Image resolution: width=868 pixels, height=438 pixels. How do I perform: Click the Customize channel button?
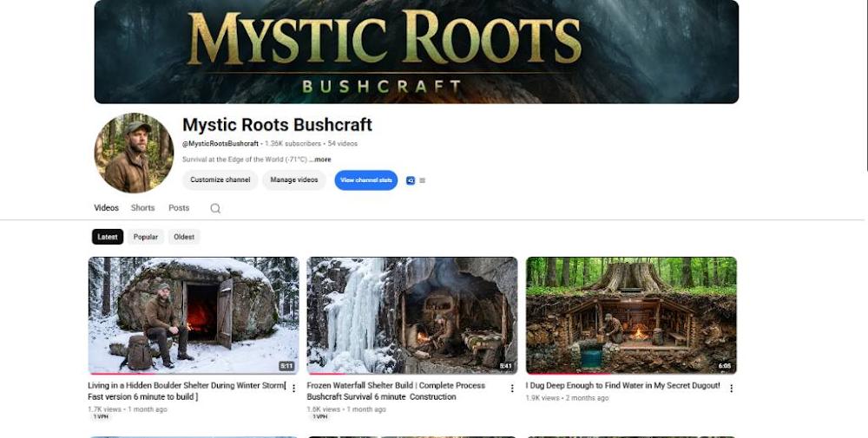[x=220, y=180]
